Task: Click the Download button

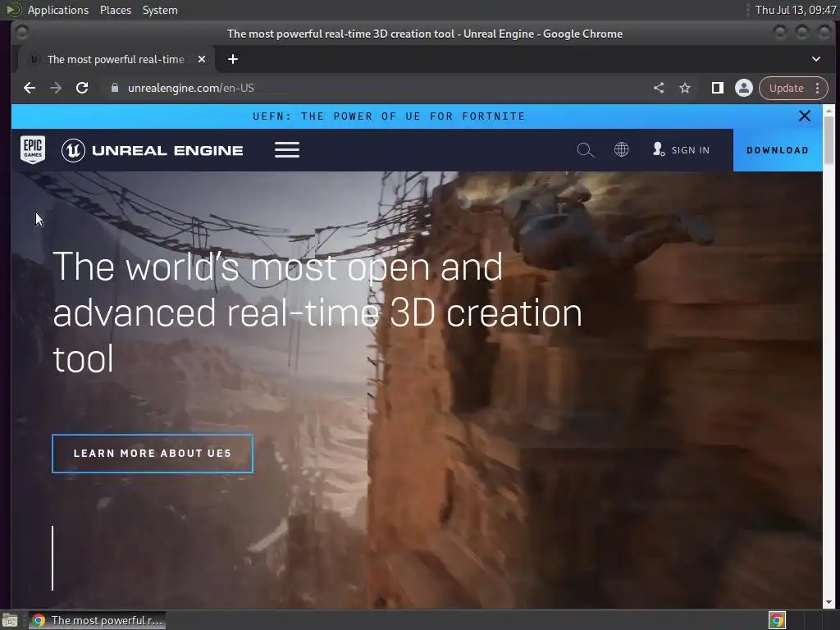Action: point(778,150)
